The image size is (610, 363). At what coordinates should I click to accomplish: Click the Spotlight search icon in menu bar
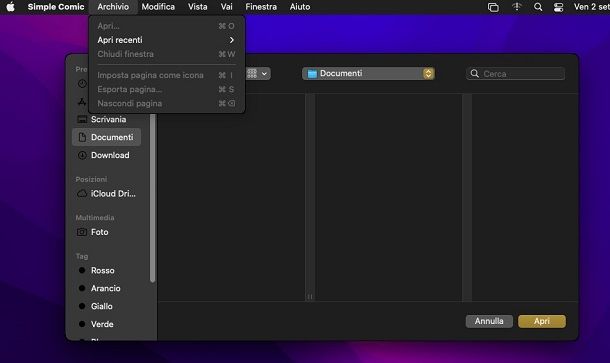pos(538,7)
